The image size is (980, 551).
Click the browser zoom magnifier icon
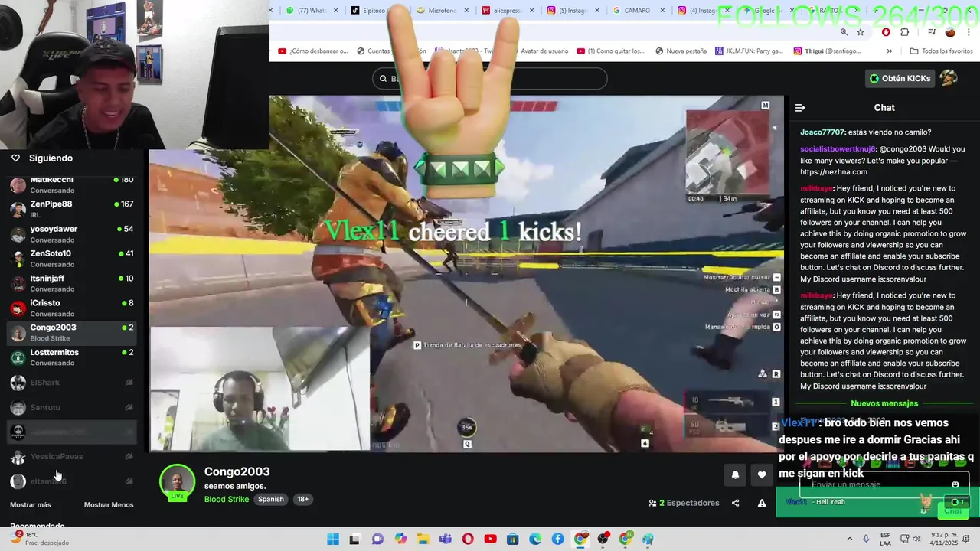[844, 32]
